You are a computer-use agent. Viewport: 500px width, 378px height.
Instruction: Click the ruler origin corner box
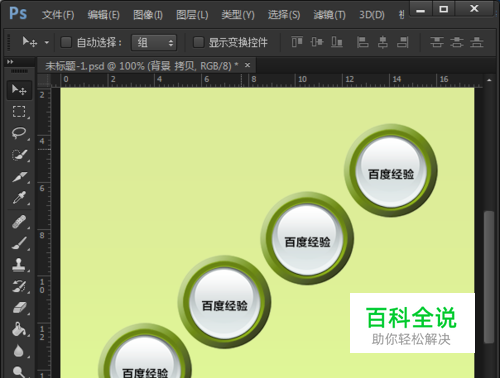(x=44, y=80)
